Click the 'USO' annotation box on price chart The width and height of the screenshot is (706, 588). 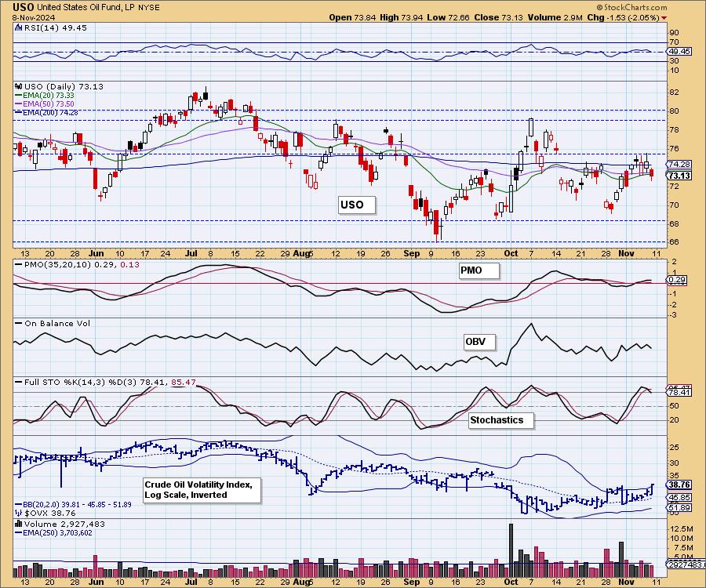(x=356, y=205)
